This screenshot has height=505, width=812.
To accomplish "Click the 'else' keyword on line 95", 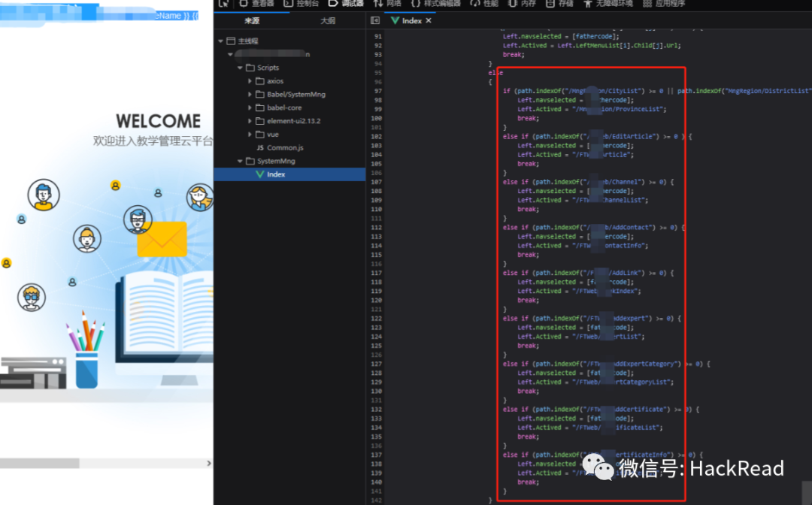I will (495, 73).
